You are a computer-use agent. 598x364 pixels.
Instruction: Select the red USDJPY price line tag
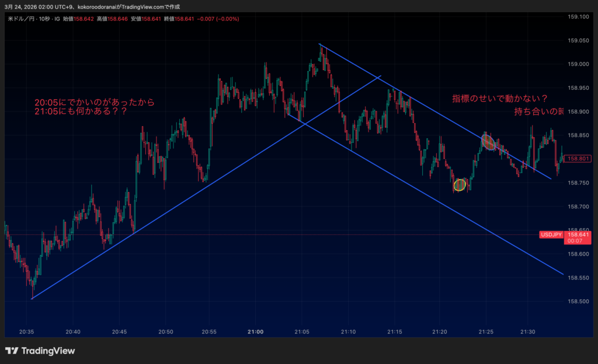click(x=551, y=235)
